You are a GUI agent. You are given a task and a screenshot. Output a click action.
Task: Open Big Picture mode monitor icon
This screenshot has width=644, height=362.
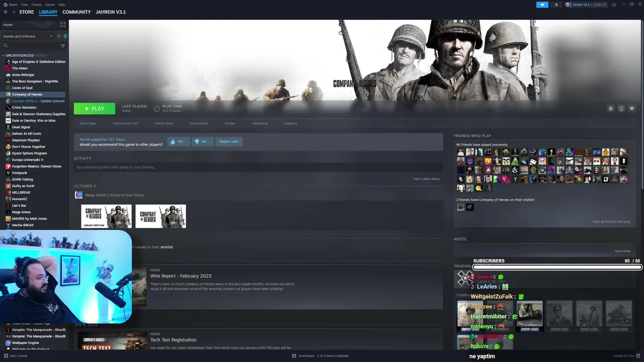click(x=615, y=5)
